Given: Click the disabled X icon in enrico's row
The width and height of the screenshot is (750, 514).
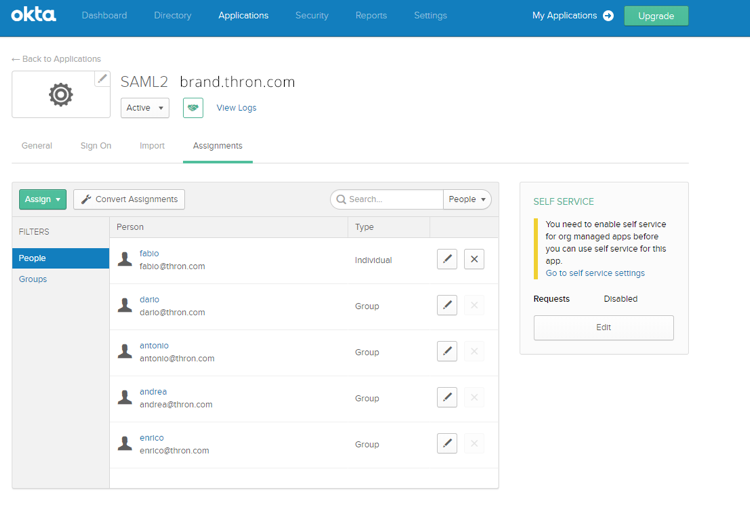Looking at the screenshot, I should (x=474, y=444).
